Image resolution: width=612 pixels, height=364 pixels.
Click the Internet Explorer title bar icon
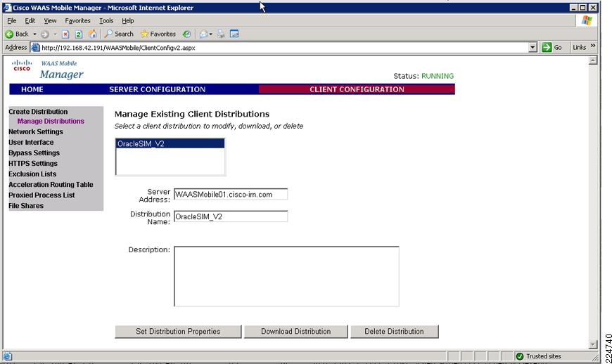(7, 8)
